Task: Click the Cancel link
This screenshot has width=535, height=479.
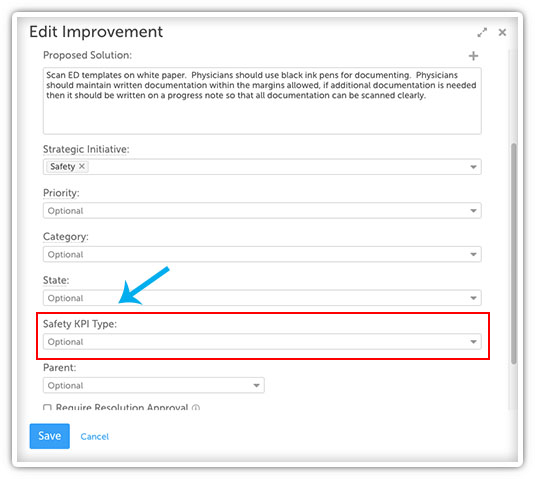Action: [x=95, y=436]
